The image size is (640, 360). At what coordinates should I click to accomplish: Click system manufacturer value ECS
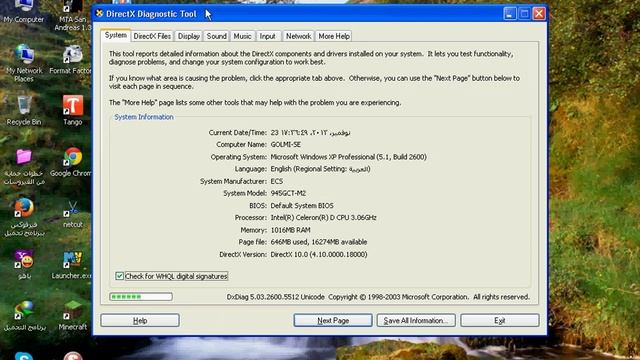click(277, 181)
